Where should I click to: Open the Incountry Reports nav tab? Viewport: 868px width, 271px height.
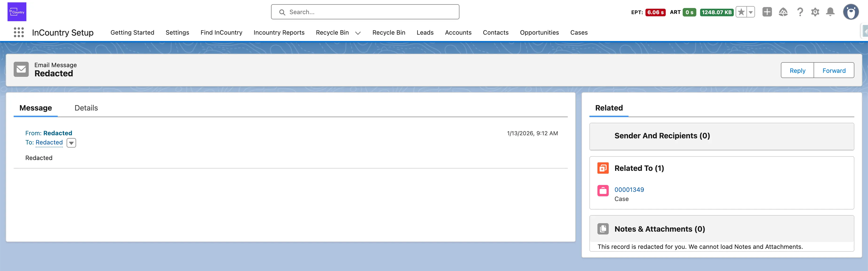point(279,32)
